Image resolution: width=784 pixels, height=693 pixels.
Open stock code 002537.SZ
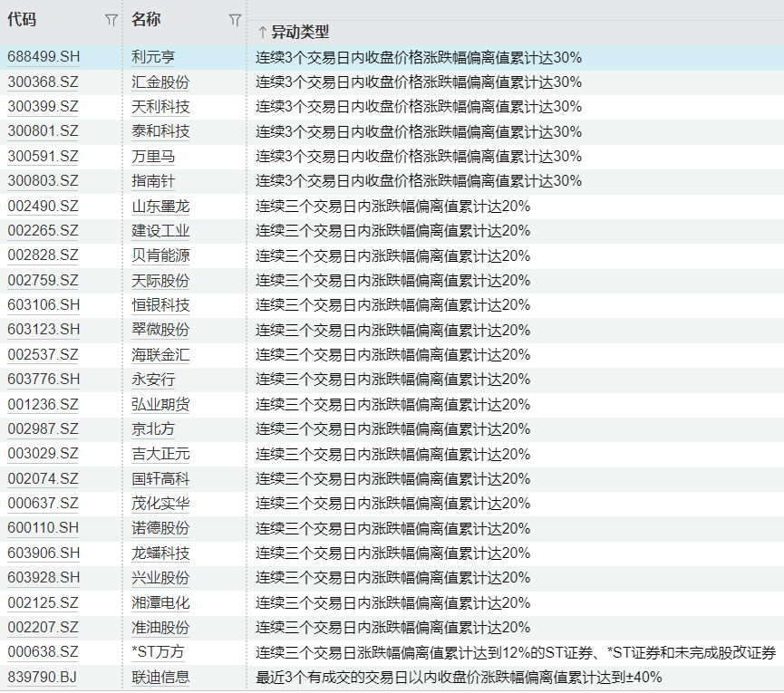(x=43, y=355)
